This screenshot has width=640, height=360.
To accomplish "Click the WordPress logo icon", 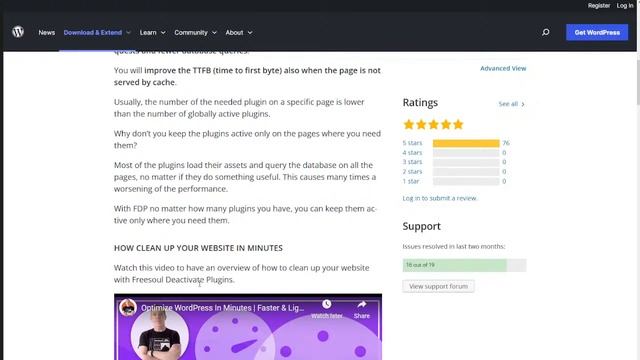I will [18, 32].
